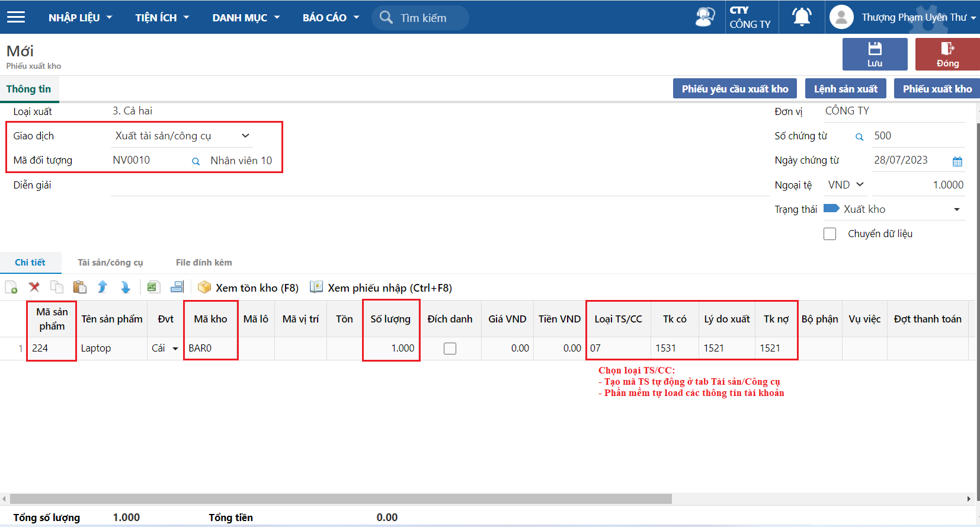This screenshot has height=527, width=980.
Task: Click the paste clipboard icon
Action: coord(79,288)
